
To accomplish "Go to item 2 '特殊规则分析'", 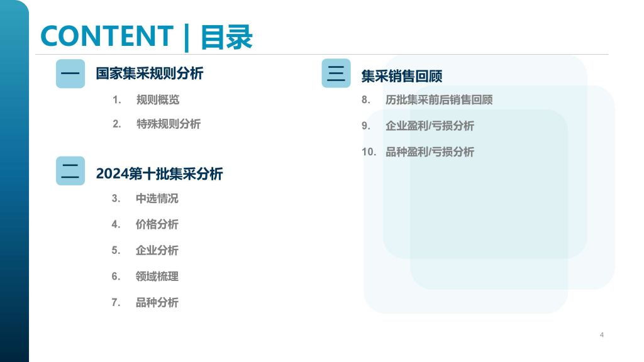I will pos(168,124).
